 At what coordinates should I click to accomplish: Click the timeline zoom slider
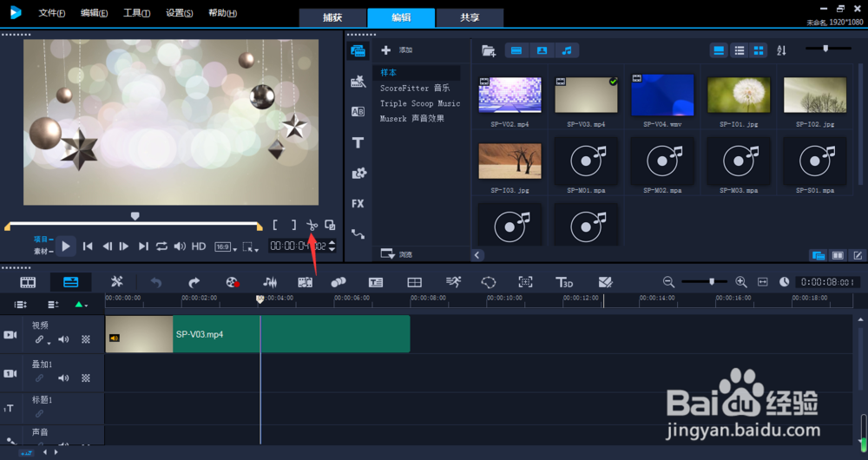(712, 282)
